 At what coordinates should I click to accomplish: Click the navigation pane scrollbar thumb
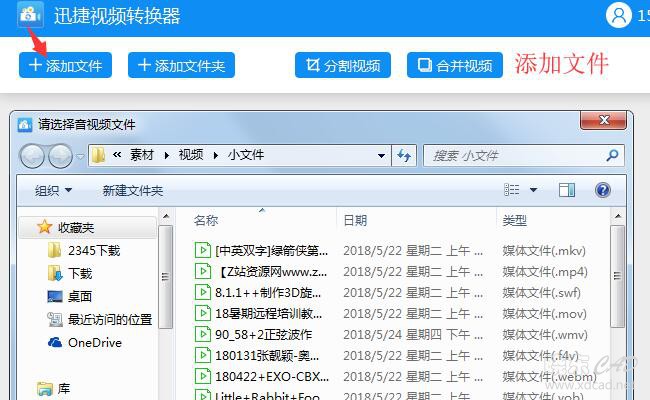(165, 277)
